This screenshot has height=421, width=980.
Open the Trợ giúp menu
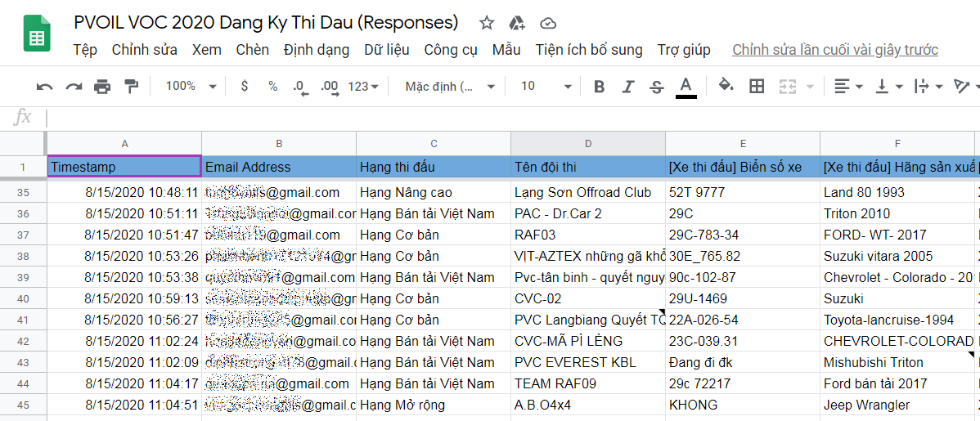(684, 50)
